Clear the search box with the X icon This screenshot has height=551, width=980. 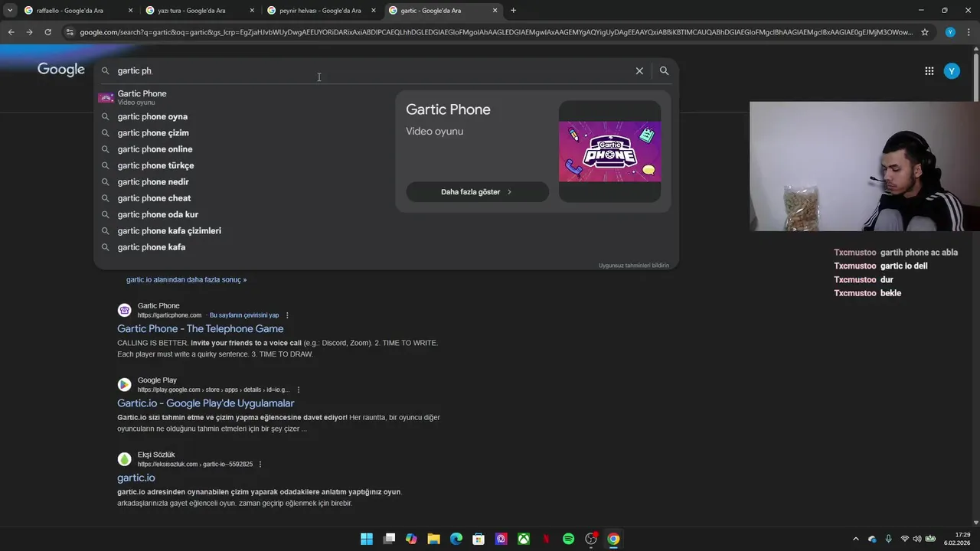(639, 70)
